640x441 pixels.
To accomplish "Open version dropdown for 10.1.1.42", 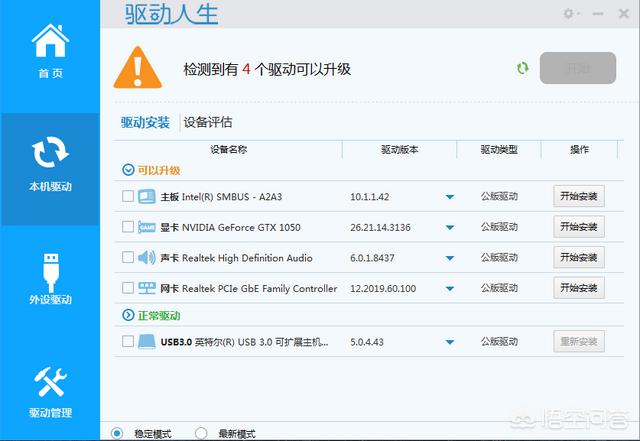I will pos(450,197).
